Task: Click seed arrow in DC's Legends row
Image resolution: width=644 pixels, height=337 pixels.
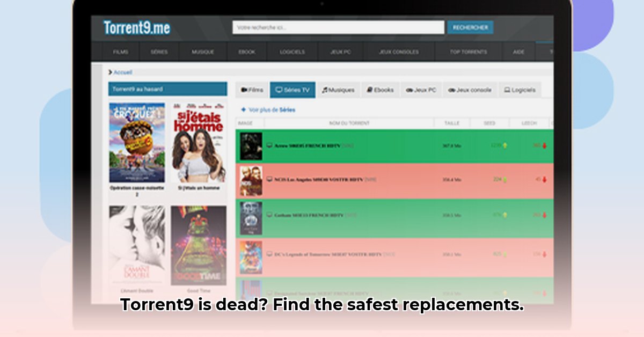Action: (504, 254)
